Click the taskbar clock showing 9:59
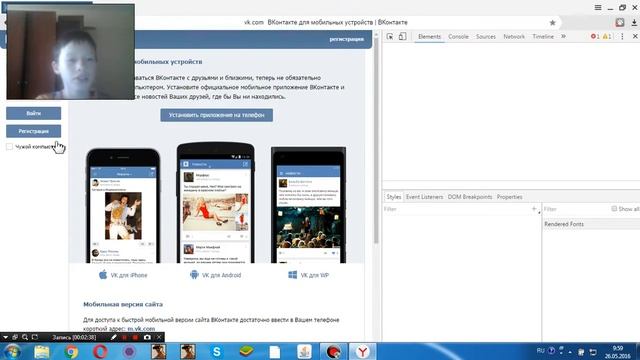640x360 pixels. click(618, 352)
